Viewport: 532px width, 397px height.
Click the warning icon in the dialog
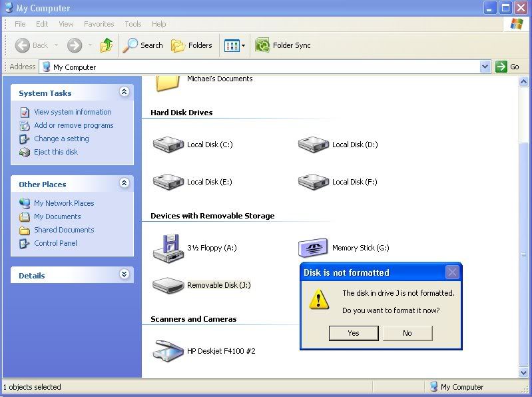tap(319, 299)
